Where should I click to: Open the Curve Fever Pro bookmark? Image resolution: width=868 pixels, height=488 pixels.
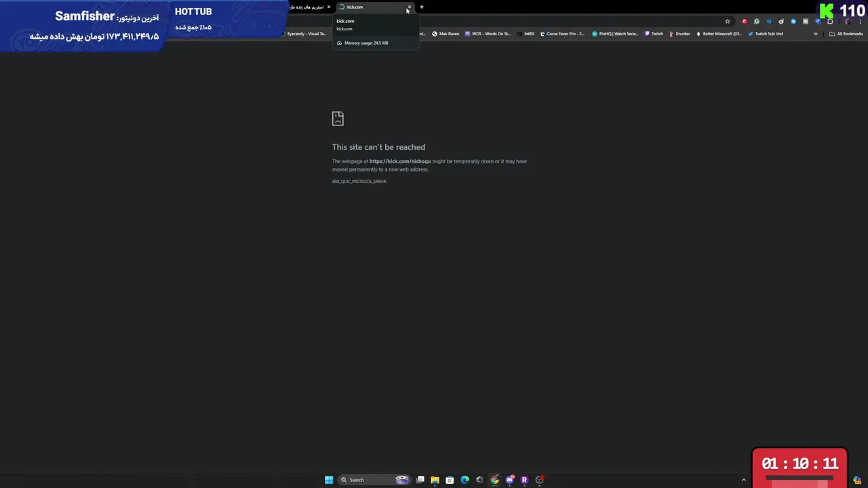tap(562, 34)
